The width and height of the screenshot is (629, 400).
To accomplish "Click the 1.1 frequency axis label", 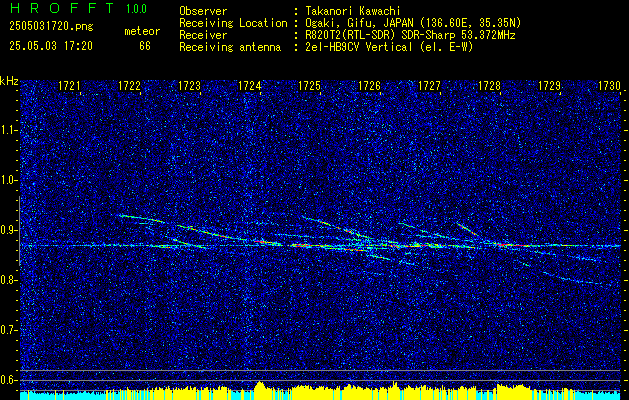I will point(8,130).
